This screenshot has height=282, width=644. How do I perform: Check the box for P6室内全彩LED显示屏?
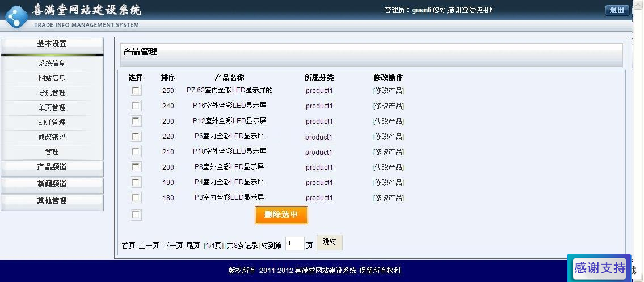(x=136, y=136)
